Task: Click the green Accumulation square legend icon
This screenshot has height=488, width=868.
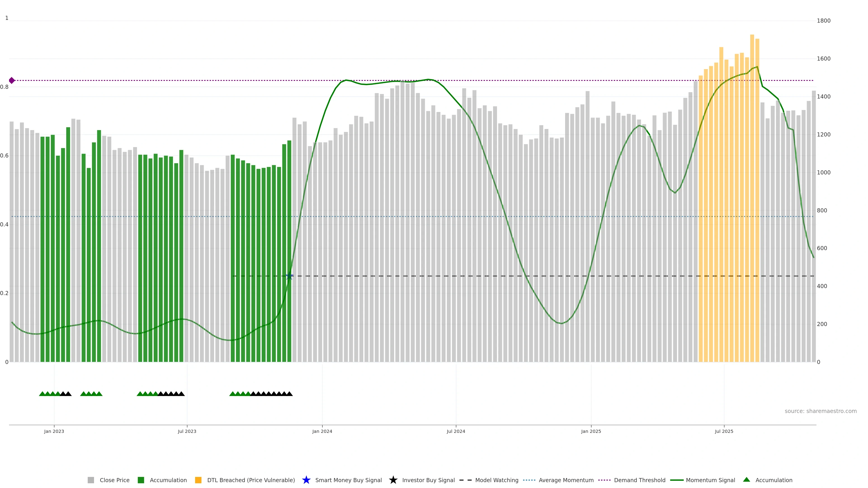Action: [x=141, y=480]
